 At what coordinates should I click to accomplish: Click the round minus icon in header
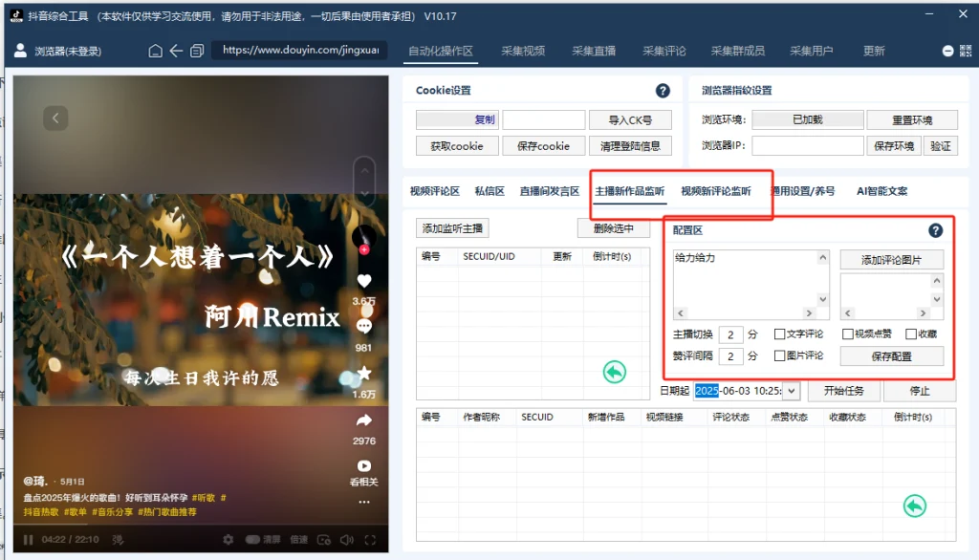[x=947, y=51]
